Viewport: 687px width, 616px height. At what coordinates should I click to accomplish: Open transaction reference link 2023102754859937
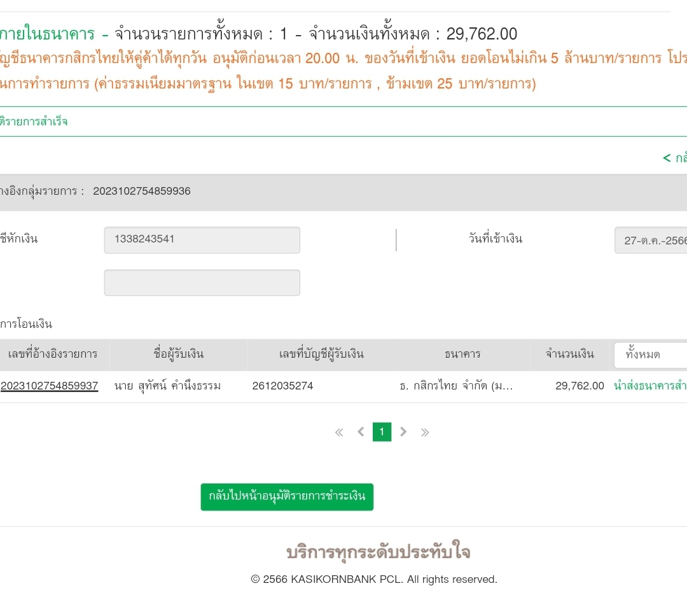point(50,386)
